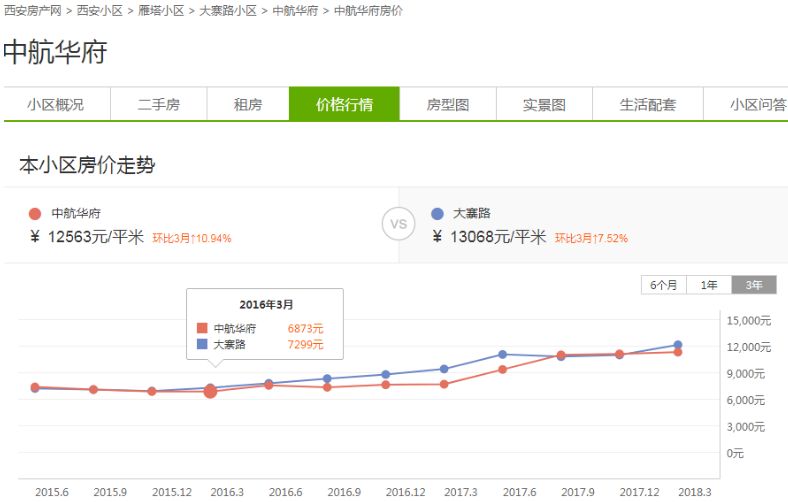Click the 中航华府 page title
Screen dimensions: 788x502
(55, 52)
